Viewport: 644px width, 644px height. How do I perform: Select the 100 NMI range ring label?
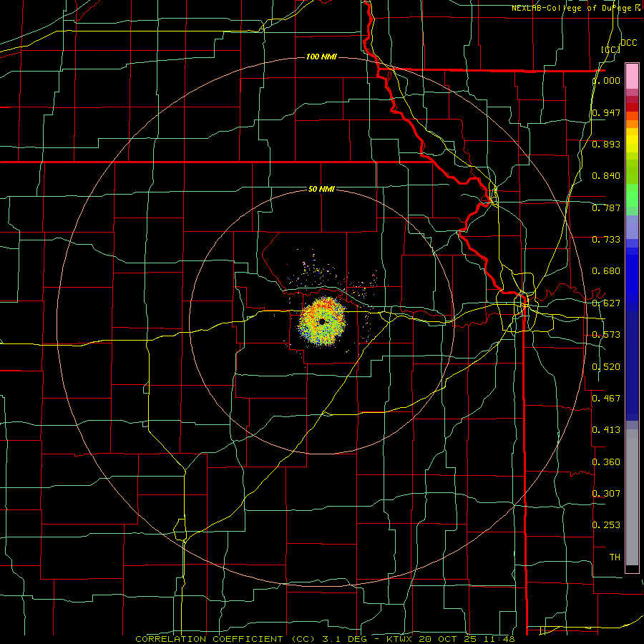click(x=321, y=57)
